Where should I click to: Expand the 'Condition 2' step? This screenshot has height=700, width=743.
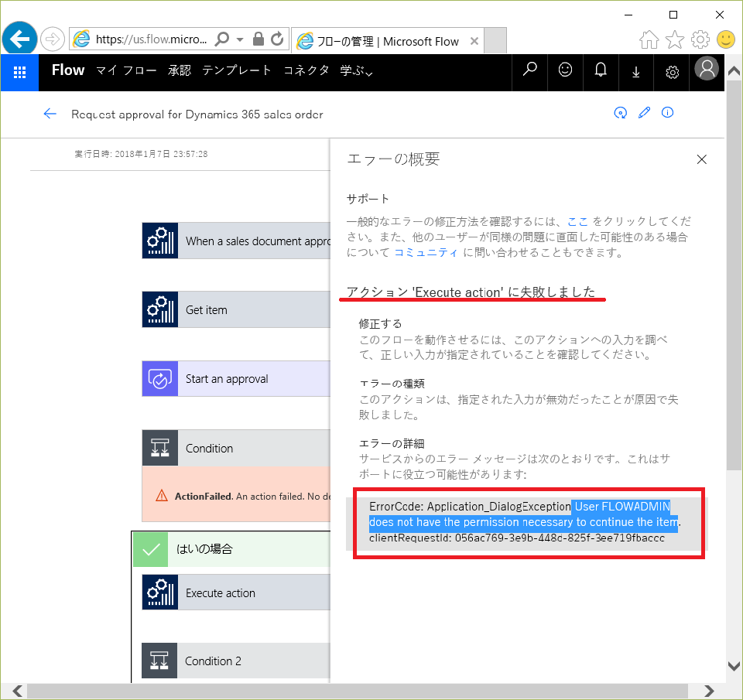pyautogui.click(x=236, y=661)
